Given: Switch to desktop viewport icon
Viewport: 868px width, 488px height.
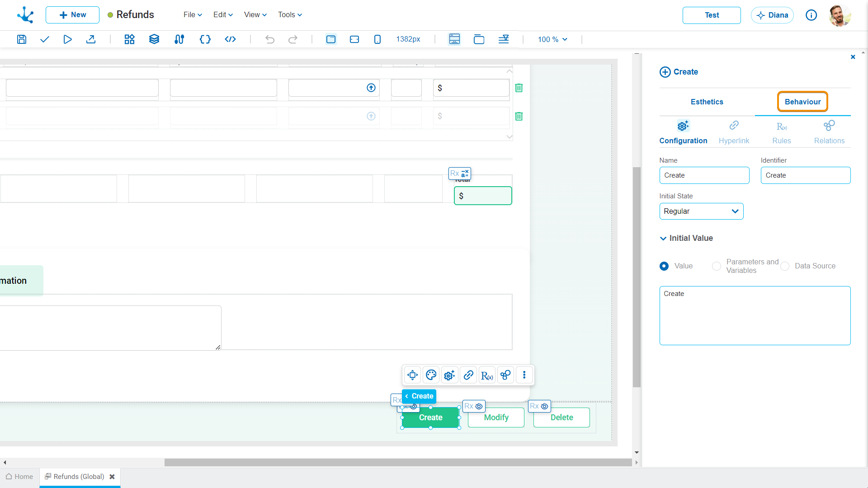Looking at the screenshot, I should coord(331,39).
